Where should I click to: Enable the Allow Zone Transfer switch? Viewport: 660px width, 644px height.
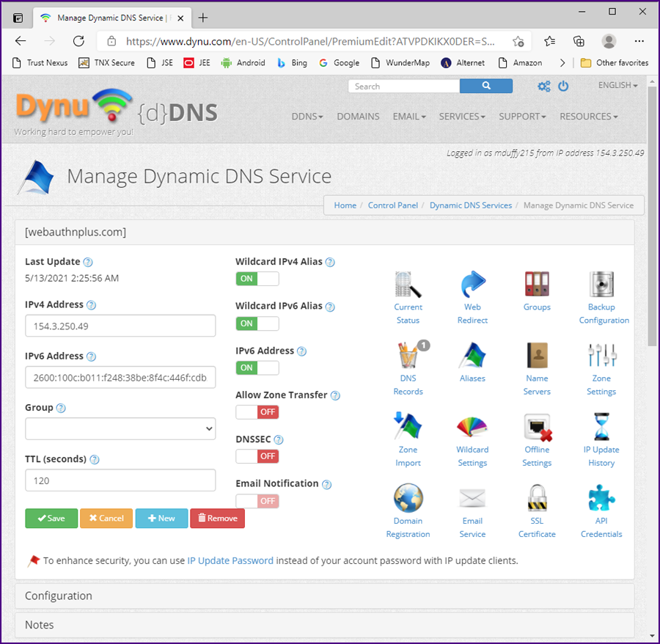(x=257, y=411)
